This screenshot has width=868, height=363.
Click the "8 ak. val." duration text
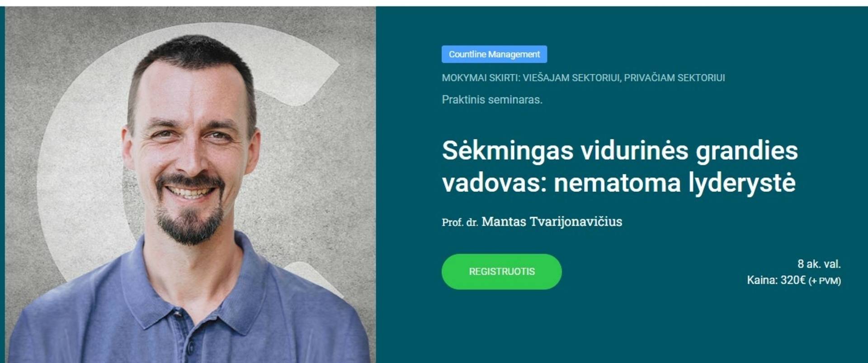[x=819, y=264]
